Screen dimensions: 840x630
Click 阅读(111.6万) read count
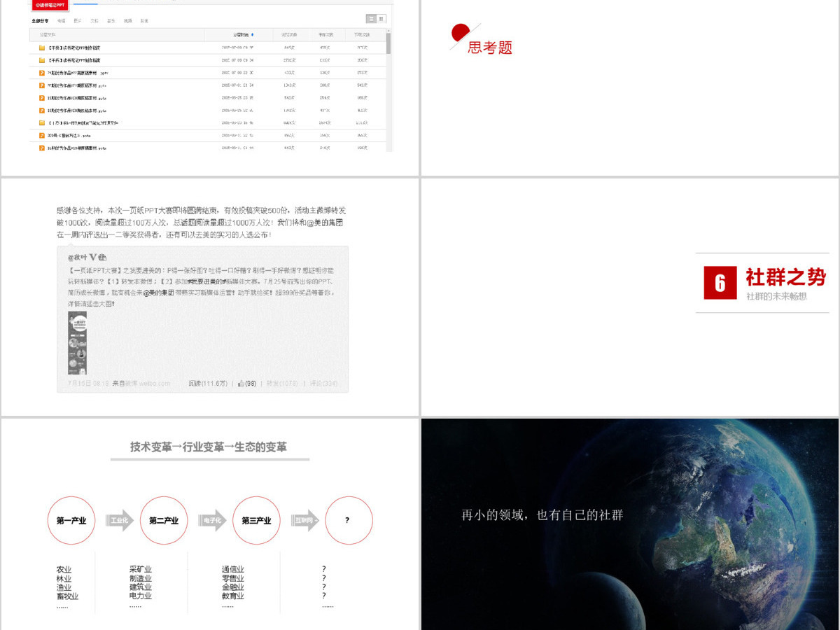pyautogui.click(x=208, y=383)
